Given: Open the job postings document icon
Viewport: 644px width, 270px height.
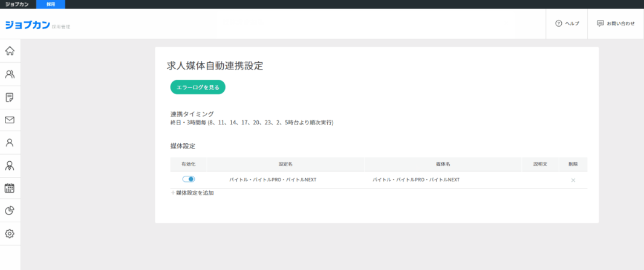Looking at the screenshot, I should tap(10, 97).
